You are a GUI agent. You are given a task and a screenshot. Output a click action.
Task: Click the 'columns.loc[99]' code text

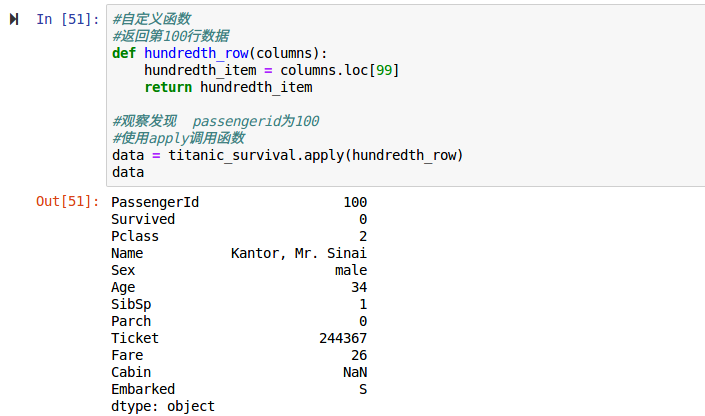click(339, 70)
